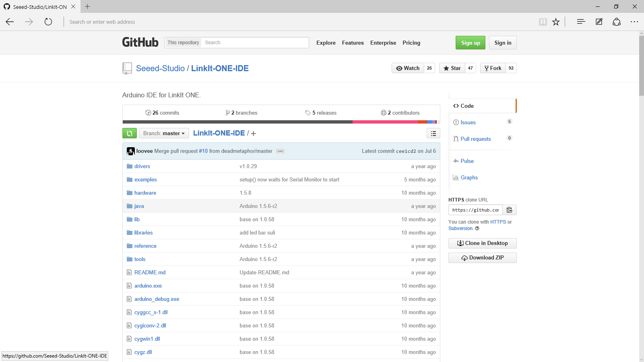Open Enterprise in GitHub header
The image size is (644, 362).
(x=383, y=43)
